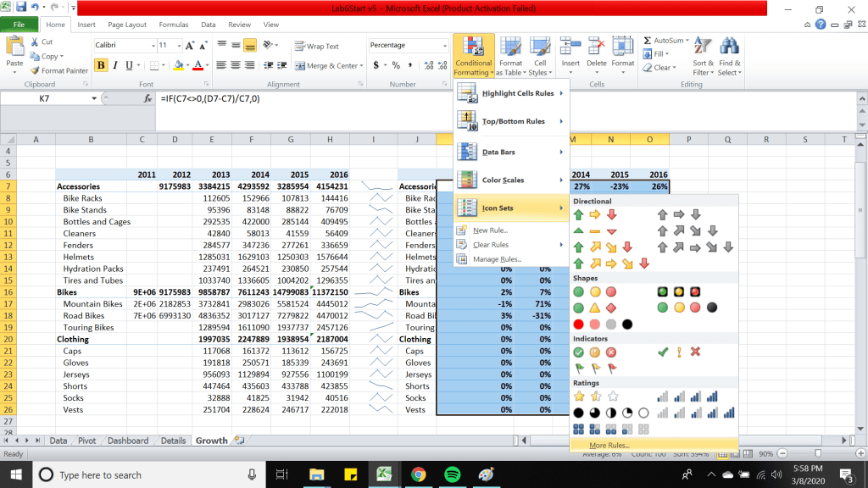
Task: Pick the 3 Traffic Lights (Rimmed) icon set
Action: coord(678,291)
